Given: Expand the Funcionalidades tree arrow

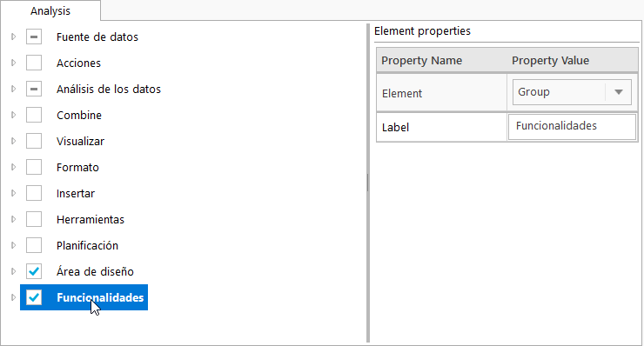Looking at the screenshot, I should [14, 297].
